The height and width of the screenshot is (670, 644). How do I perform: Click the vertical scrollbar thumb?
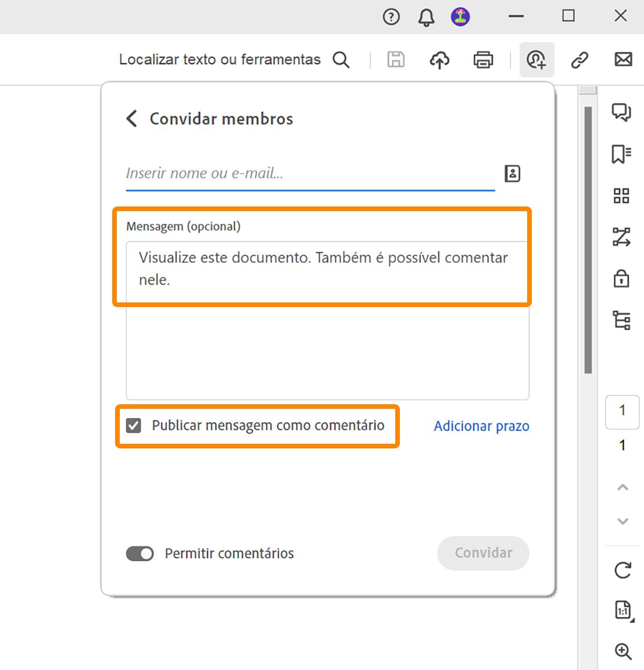[588, 238]
